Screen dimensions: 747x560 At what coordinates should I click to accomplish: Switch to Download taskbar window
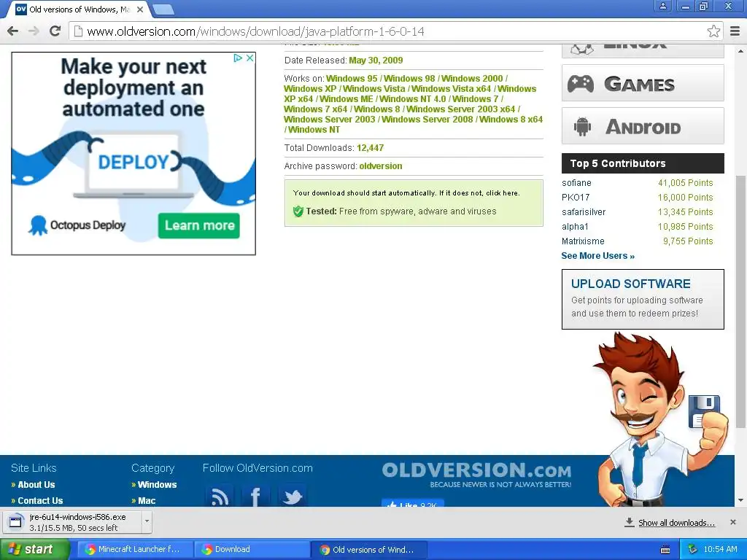pyautogui.click(x=252, y=549)
